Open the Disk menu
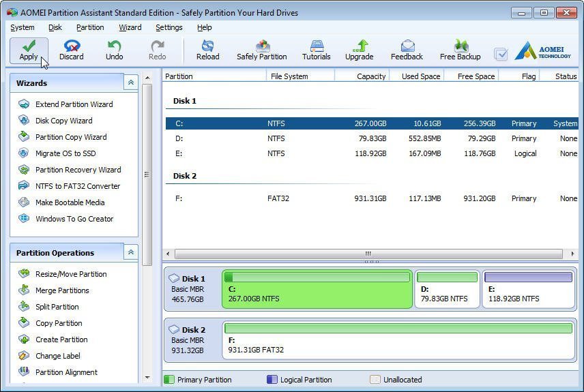Viewport: 584px width, 392px height. point(55,27)
